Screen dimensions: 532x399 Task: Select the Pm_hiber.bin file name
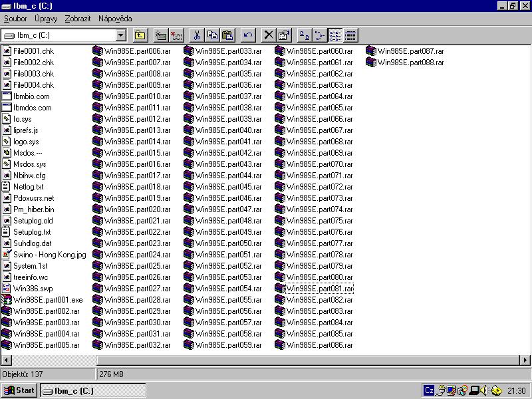point(34,209)
